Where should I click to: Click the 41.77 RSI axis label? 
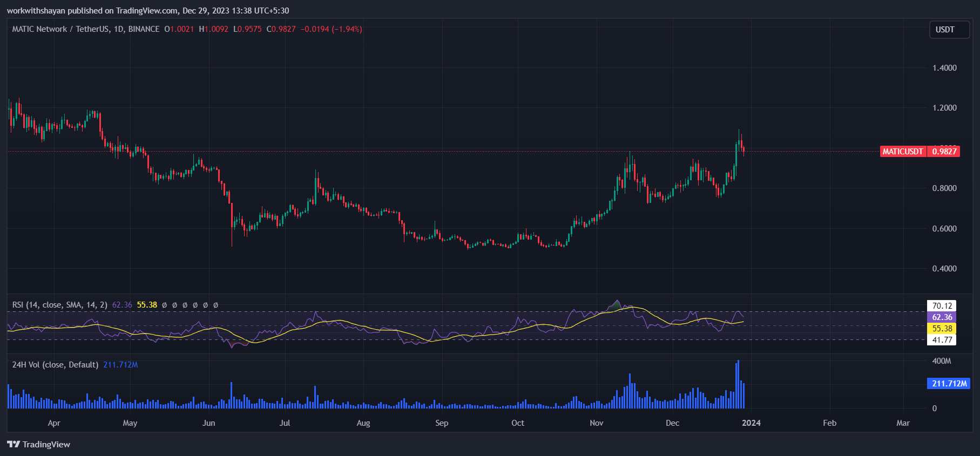coord(942,340)
